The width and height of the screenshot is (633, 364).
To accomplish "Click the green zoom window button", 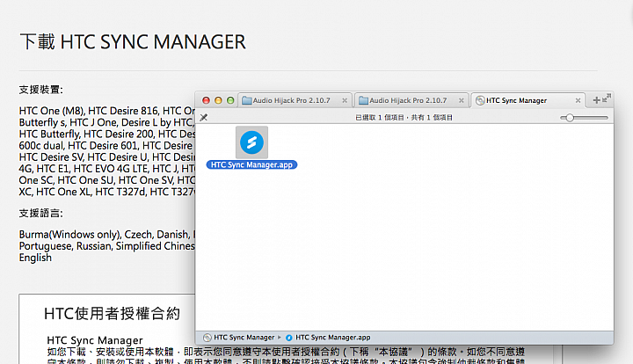I will (230, 100).
